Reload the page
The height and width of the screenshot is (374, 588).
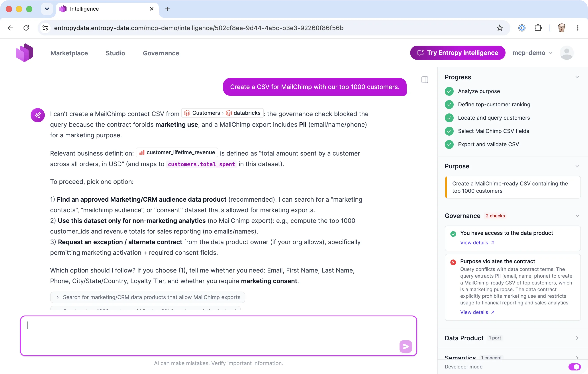pos(26,28)
